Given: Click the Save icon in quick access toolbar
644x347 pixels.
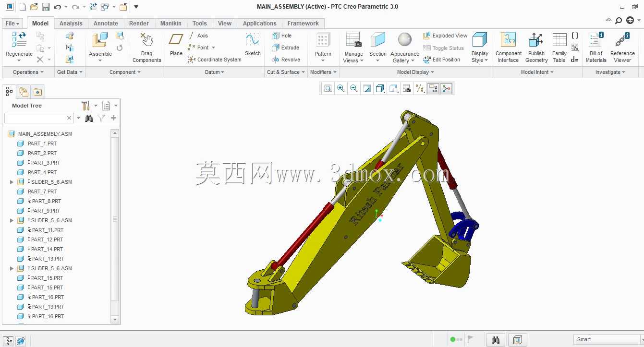Looking at the screenshot, I should (46, 7).
